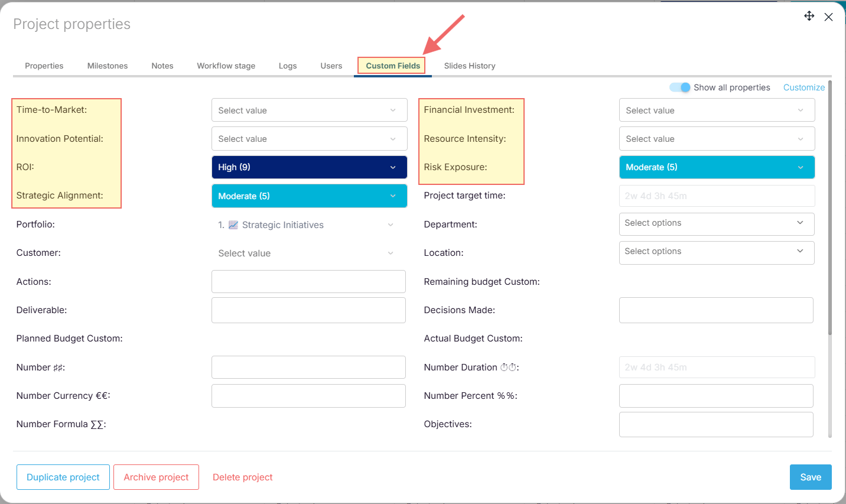Expand the Time-to-Market dropdown

click(309, 110)
